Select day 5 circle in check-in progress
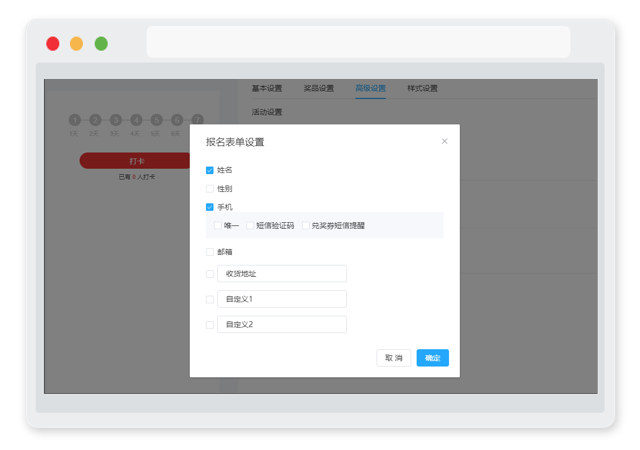640x450 pixels. [156, 120]
